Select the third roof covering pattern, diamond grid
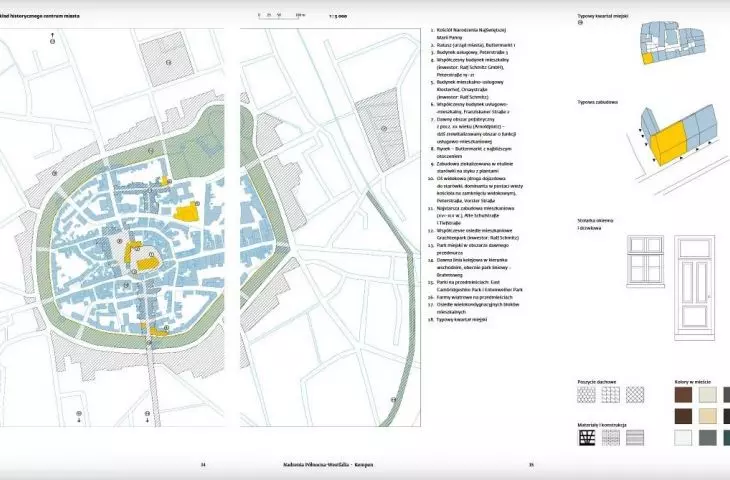 click(635, 395)
